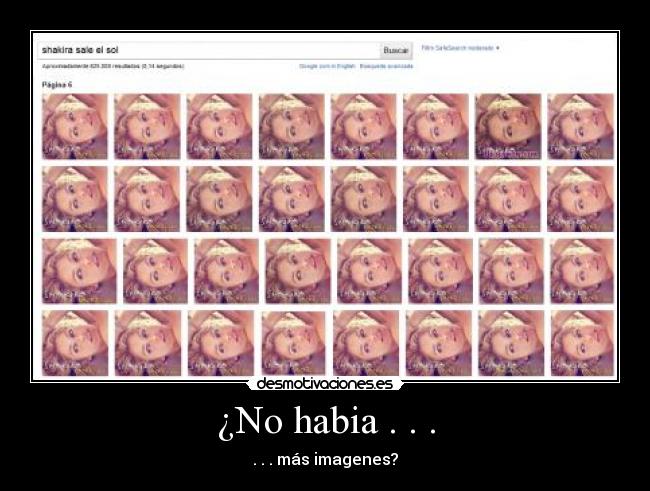Click the Buscar search button
Screen dimensions: 650x491
[x=396, y=50]
